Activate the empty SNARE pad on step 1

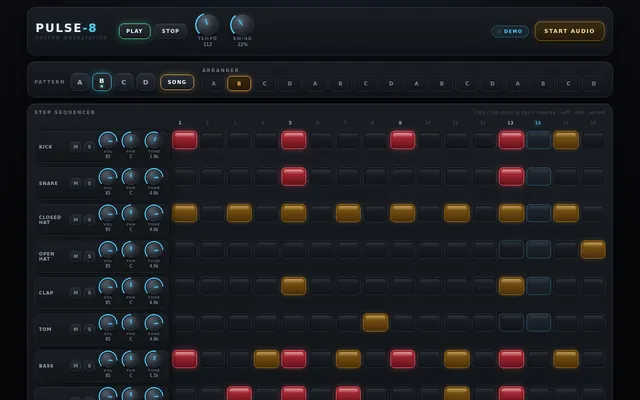click(x=184, y=177)
